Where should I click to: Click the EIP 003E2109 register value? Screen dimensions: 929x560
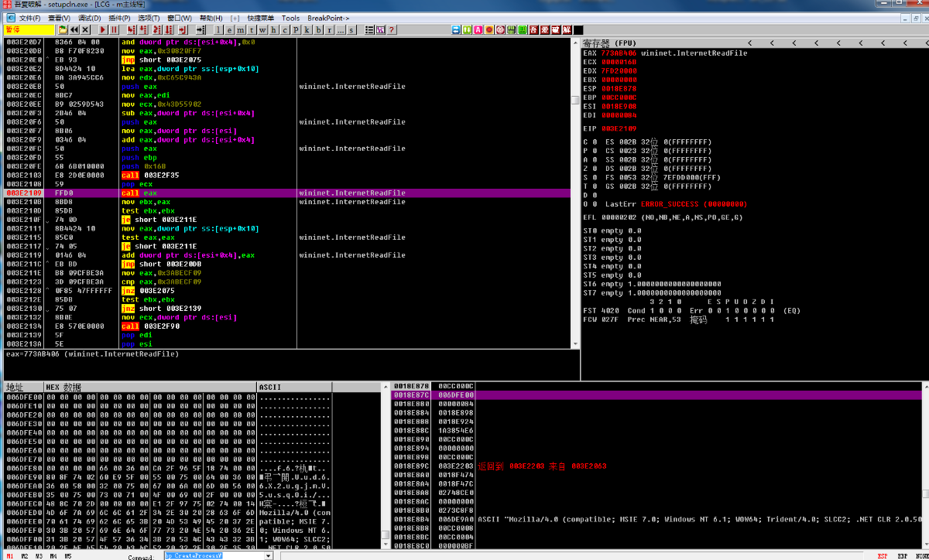click(619, 128)
